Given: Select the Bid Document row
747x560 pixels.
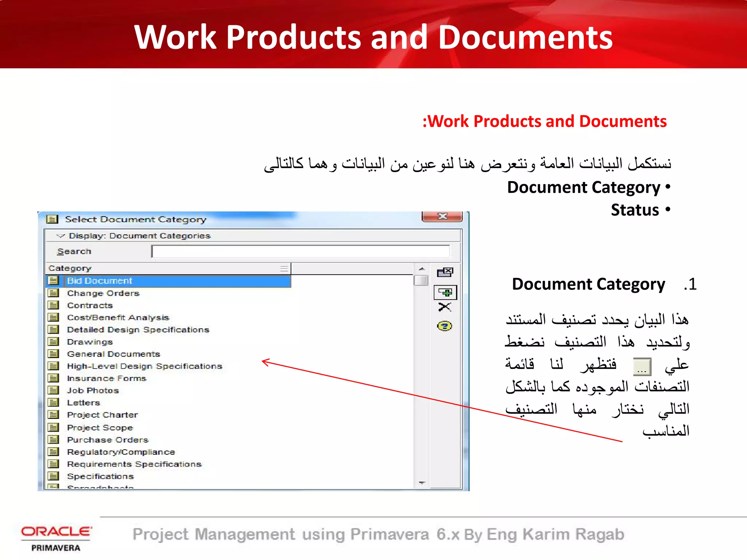Looking at the screenshot, I should click(168, 281).
